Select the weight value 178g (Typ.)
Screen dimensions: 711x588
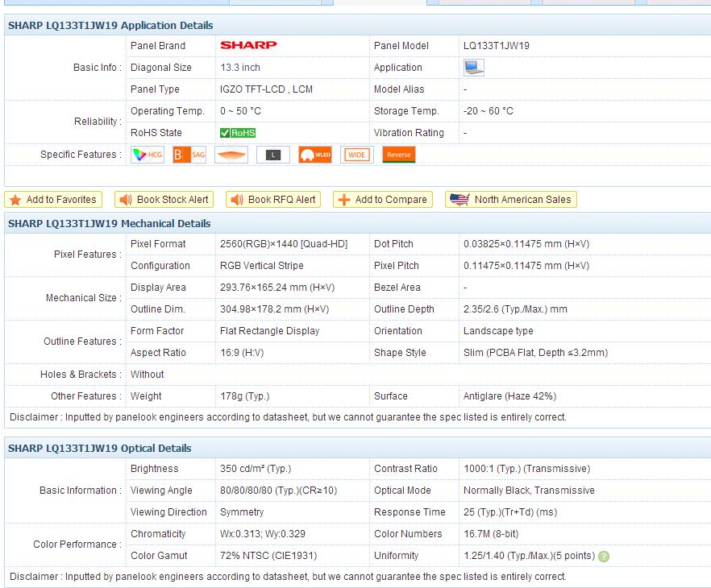[x=244, y=396]
